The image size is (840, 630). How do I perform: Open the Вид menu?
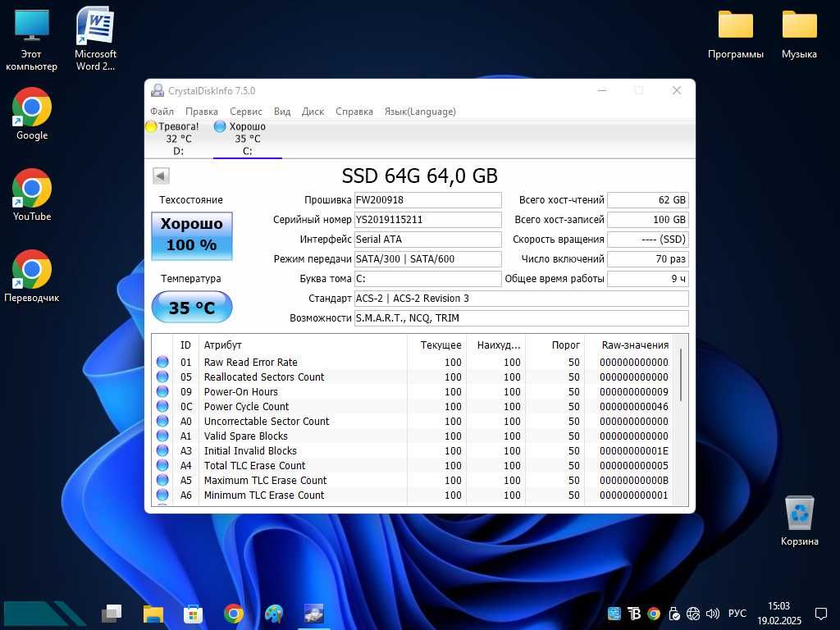point(282,112)
